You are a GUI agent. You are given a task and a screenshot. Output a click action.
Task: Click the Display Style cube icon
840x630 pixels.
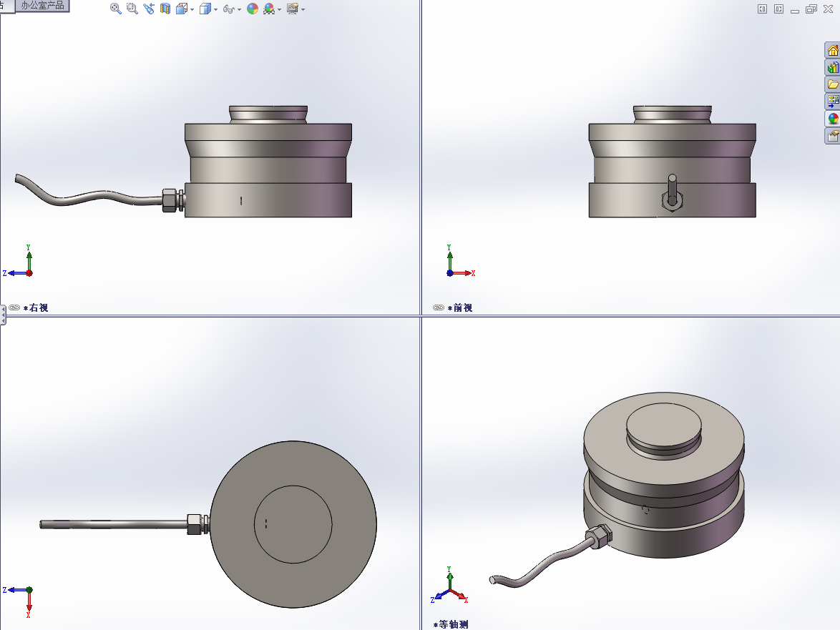pos(205,9)
